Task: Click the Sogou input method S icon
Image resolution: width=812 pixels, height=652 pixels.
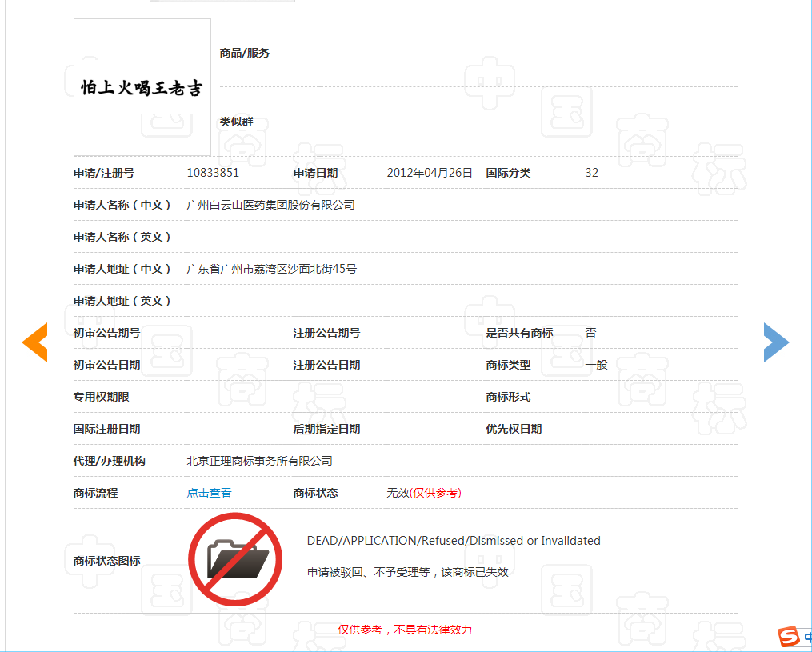Action: click(x=790, y=637)
